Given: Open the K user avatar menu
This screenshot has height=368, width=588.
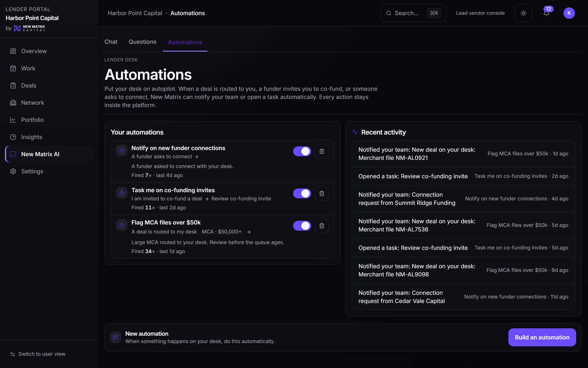Looking at the screenshot, I should pyautogui.click(x=569, y=13).
